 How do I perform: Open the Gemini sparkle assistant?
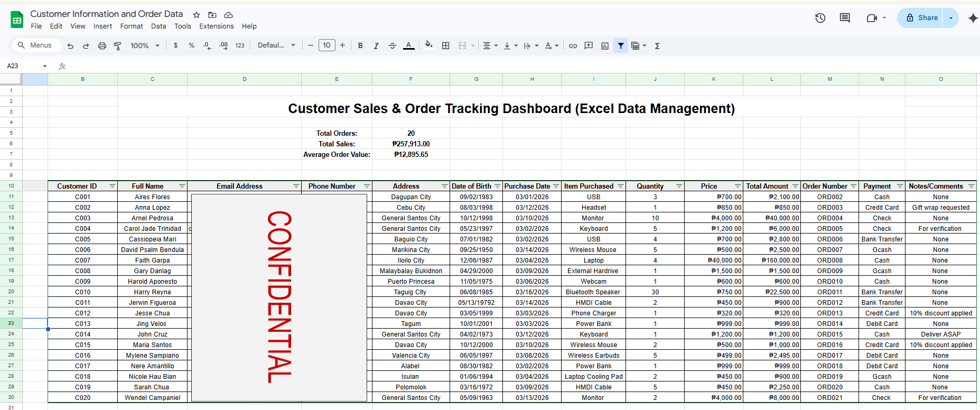pyautogui.click(x=973, y=18)
